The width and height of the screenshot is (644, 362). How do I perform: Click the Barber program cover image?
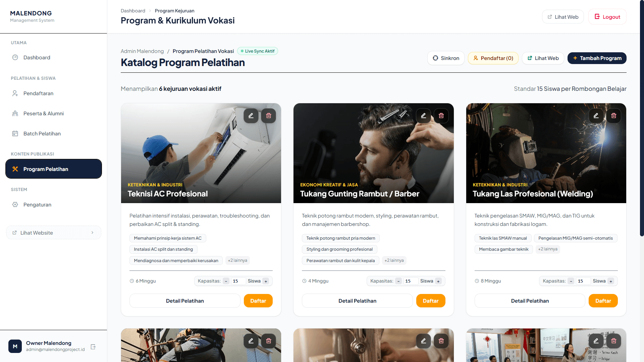[x=374, y=153]
